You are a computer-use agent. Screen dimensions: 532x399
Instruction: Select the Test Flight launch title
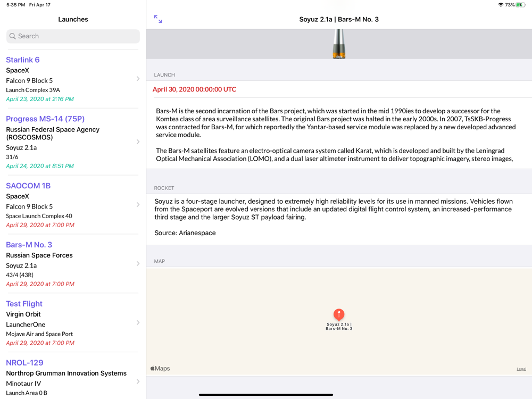tap(24, 304)
